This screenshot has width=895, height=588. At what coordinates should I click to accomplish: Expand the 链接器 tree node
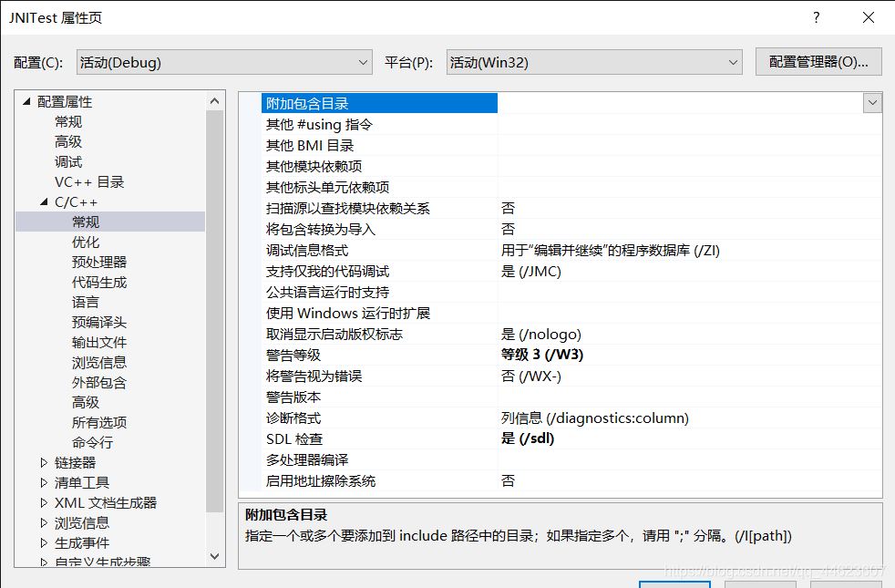click(x=44, y=462)
